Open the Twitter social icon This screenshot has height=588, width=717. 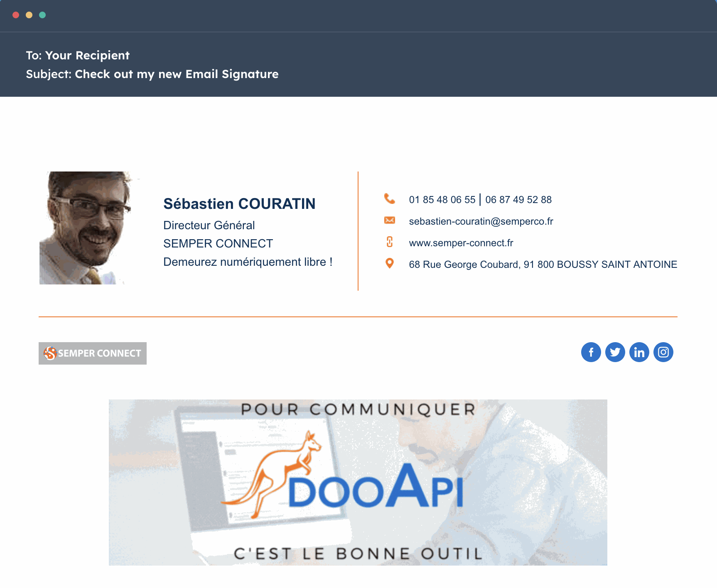pos(615,352)
